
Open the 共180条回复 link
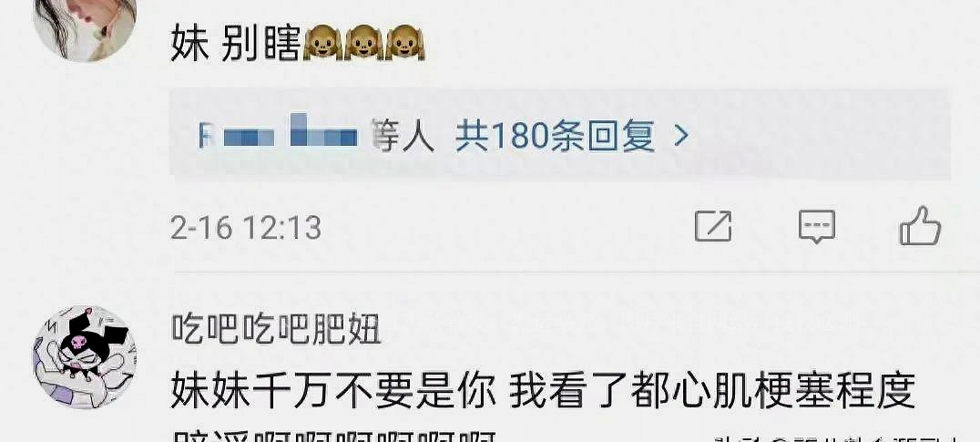point(555,135)
